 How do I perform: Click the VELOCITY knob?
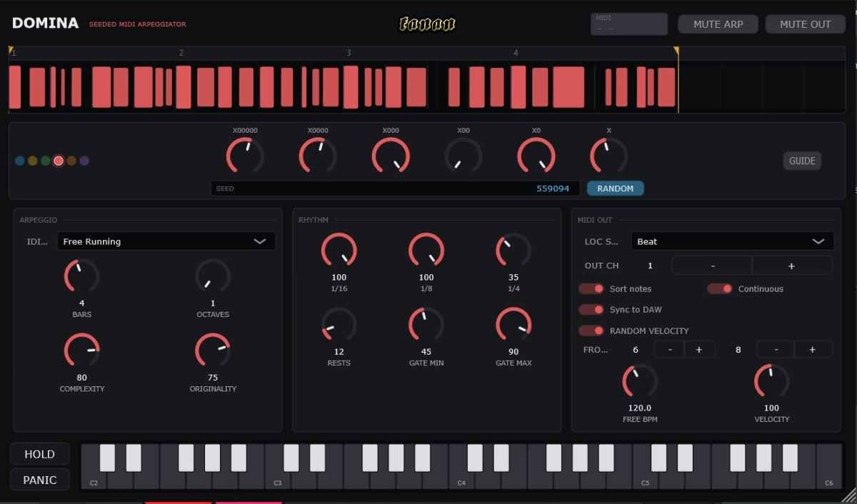[x=772, y=381]
